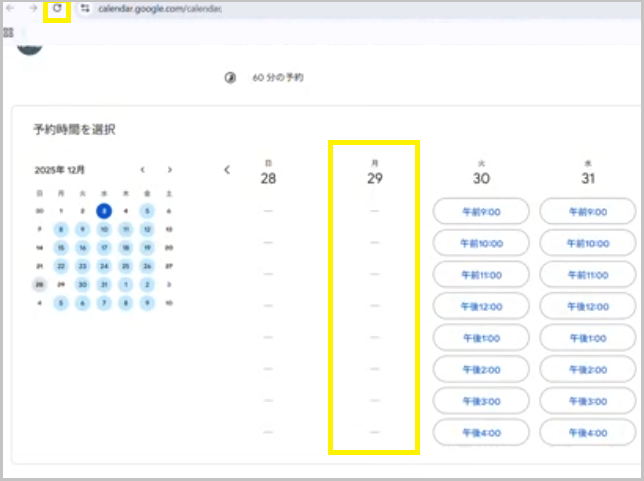This screenshot has width=644, height=481.
Task: Book 午前11:00 slot on Tuesday 30
Action: pyautogui.click(x=481, y=275)
